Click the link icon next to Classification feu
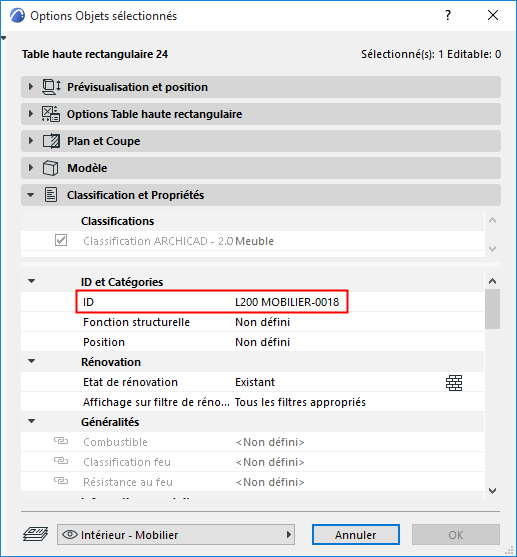Screen dimensions: 517x557 (x=61, y=461)
